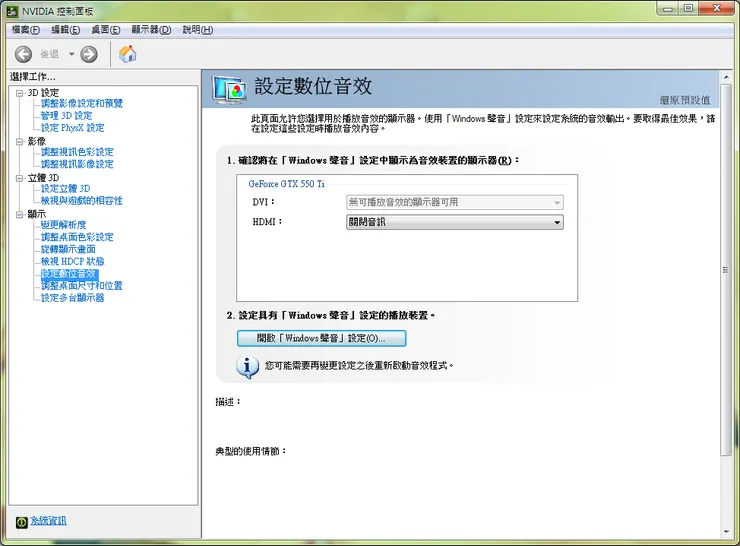Open the 編輯(E) menu
Image resolution: width=740 pixels, height=546 pixels.
coord(65,30)
